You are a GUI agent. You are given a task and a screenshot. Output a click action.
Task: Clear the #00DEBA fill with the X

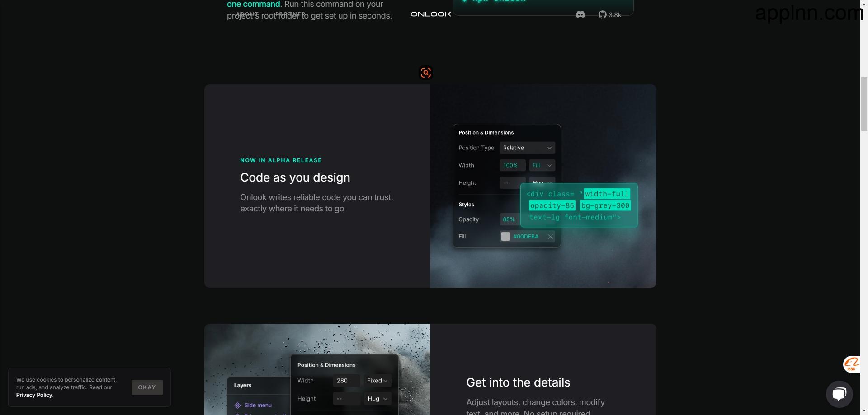point(550,237)
